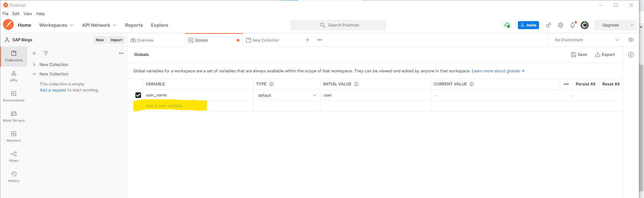
Task: Open Reports
Action: pyautogui.click(x=134, y=25)
